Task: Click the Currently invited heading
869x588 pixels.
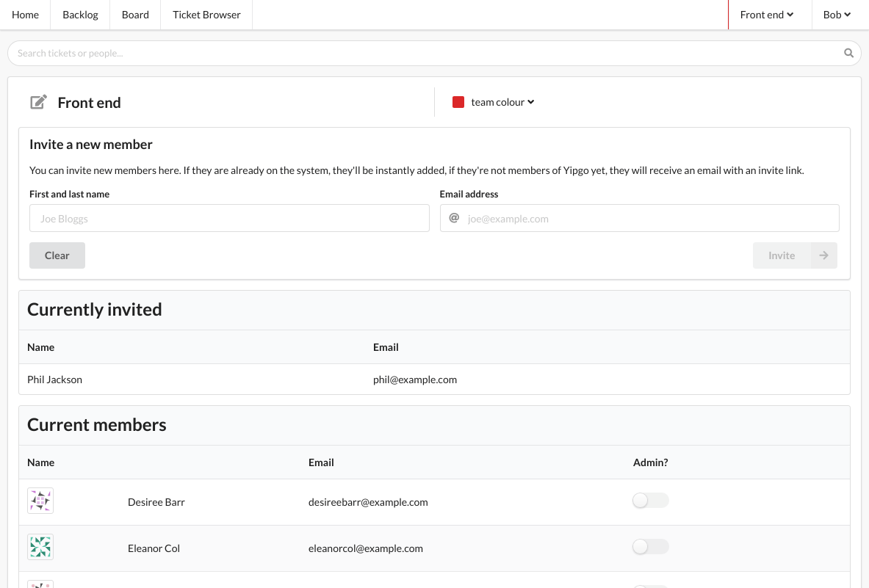Action: 95,310
